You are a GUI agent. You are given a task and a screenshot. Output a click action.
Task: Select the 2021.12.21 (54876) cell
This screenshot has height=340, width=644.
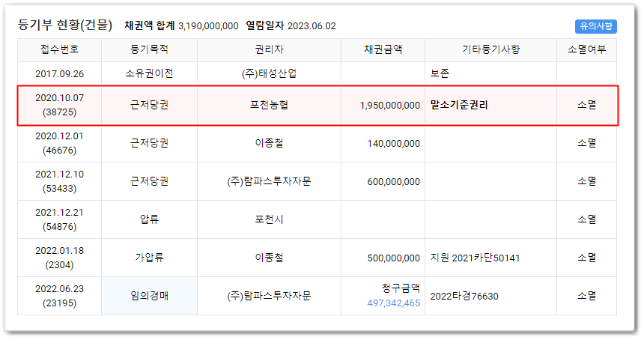tap(60, 219)
